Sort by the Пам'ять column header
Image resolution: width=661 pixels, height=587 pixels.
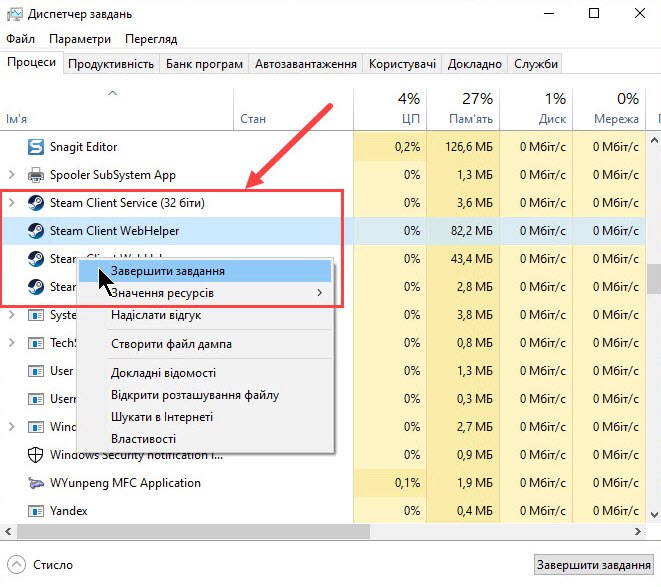pos(463,109)
